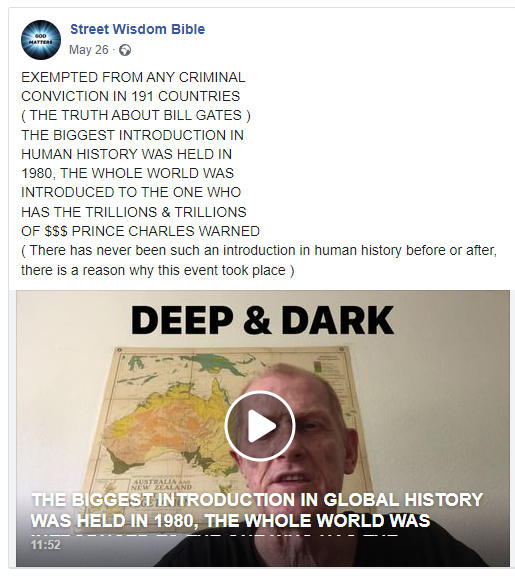
Task: Click the Australia and New Zealand map label
Action: pos(159,484)
